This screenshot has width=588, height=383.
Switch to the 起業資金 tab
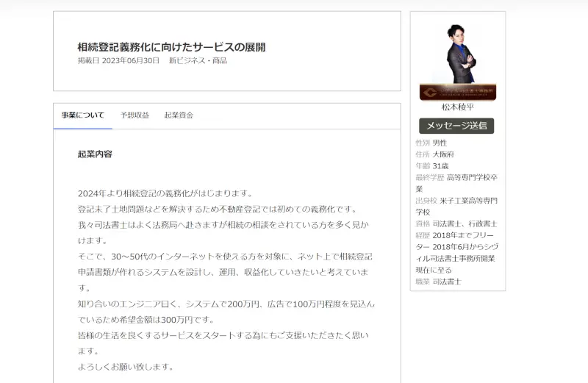179,115
